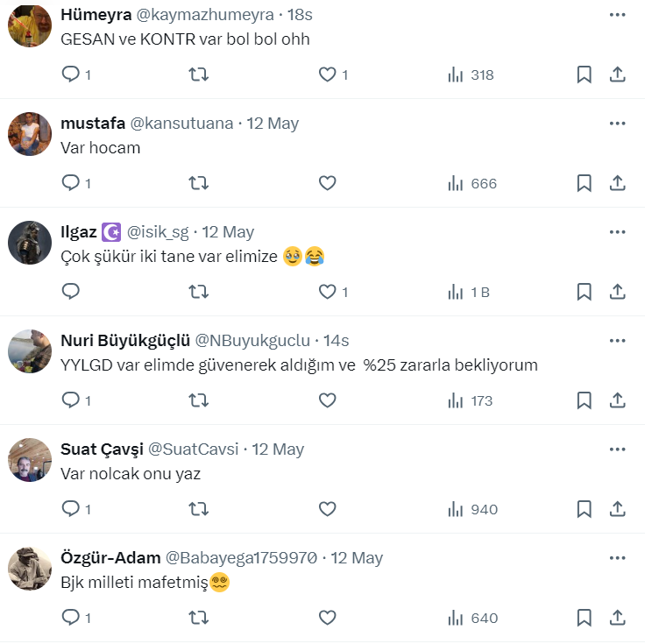Bookmark Özgür-Adam's tweet

tap(584, 618)
